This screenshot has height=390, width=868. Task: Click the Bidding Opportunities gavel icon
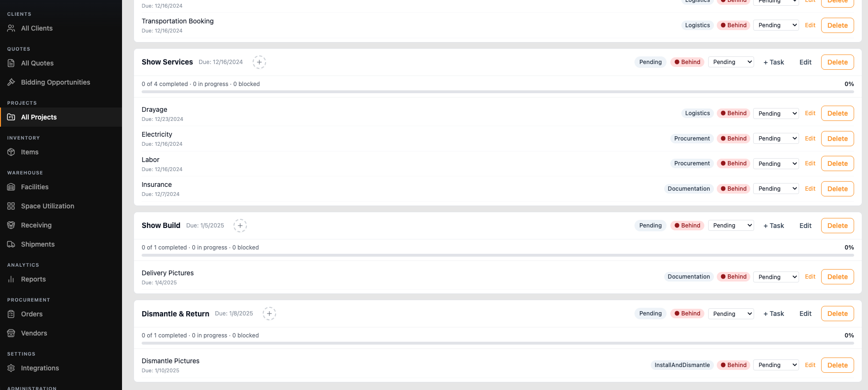coord(11,82)
